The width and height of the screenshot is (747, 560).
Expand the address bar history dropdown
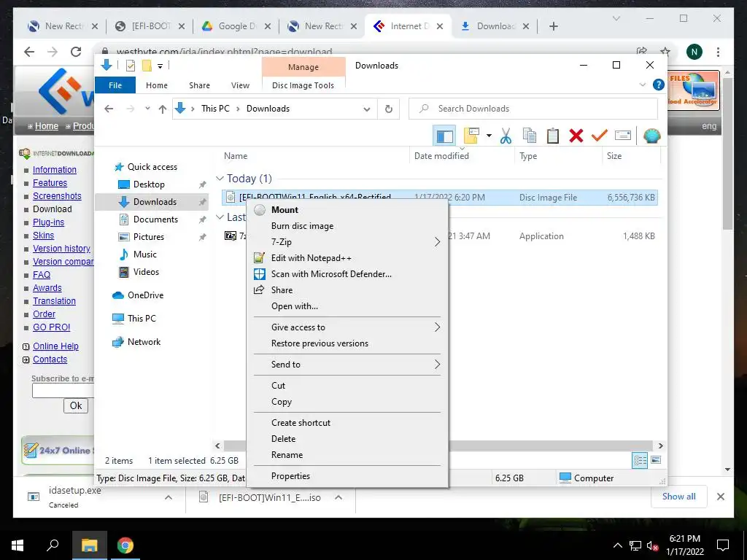click(x=367, y=109)
